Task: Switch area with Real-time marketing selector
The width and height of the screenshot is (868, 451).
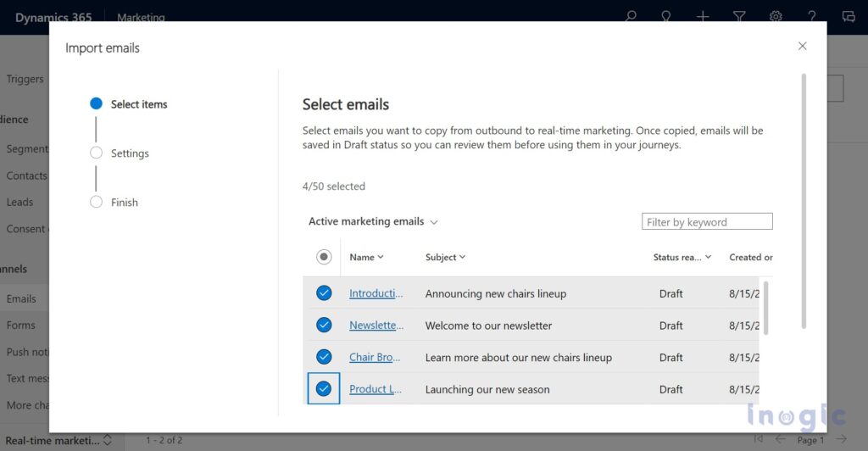Action: tap(58, 441)
